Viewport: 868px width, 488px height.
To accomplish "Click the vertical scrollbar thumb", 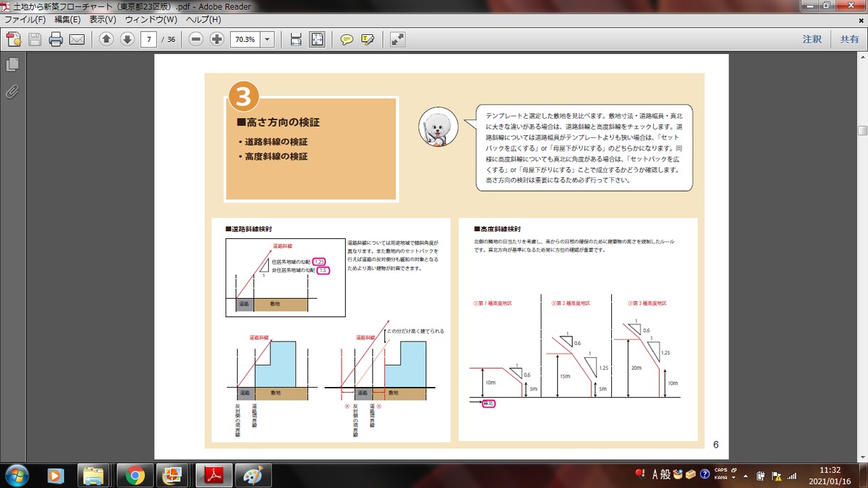I will (862, 131).
